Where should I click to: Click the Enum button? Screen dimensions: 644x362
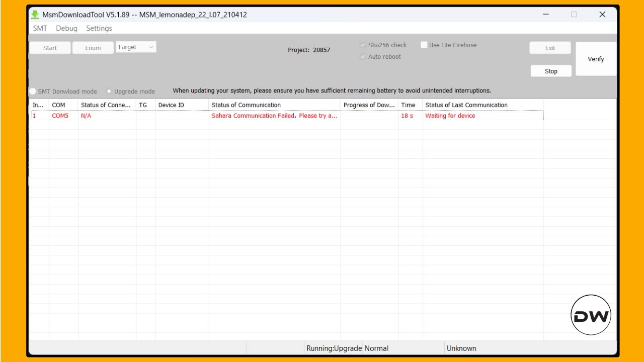click(93, 48)
